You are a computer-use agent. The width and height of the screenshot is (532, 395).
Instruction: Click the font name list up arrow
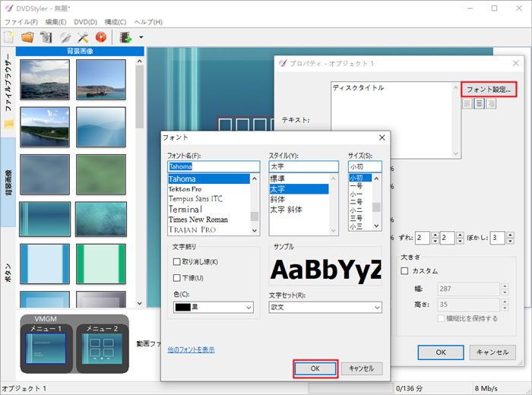(x=255, y=179)
